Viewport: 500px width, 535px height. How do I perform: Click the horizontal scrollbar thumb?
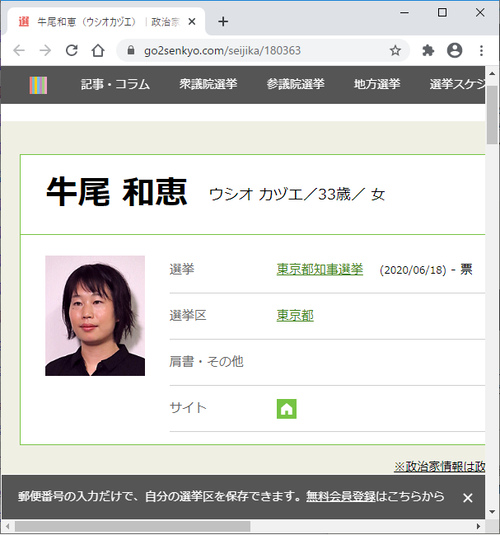132,526
